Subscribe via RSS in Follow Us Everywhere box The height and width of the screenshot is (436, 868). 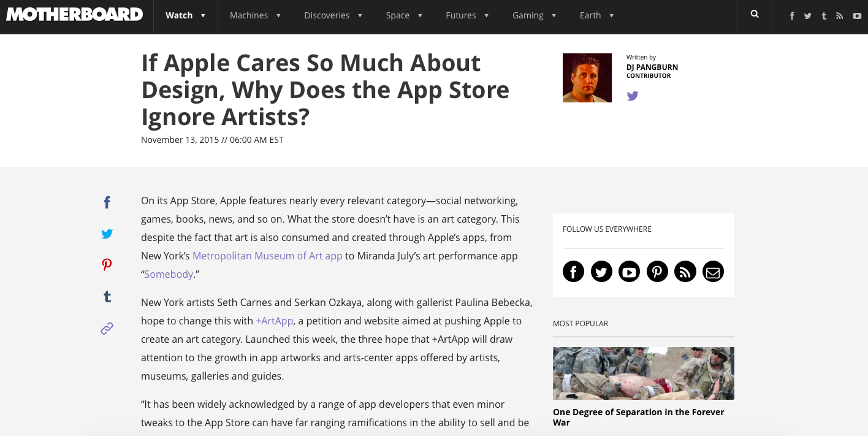point(685,271)
